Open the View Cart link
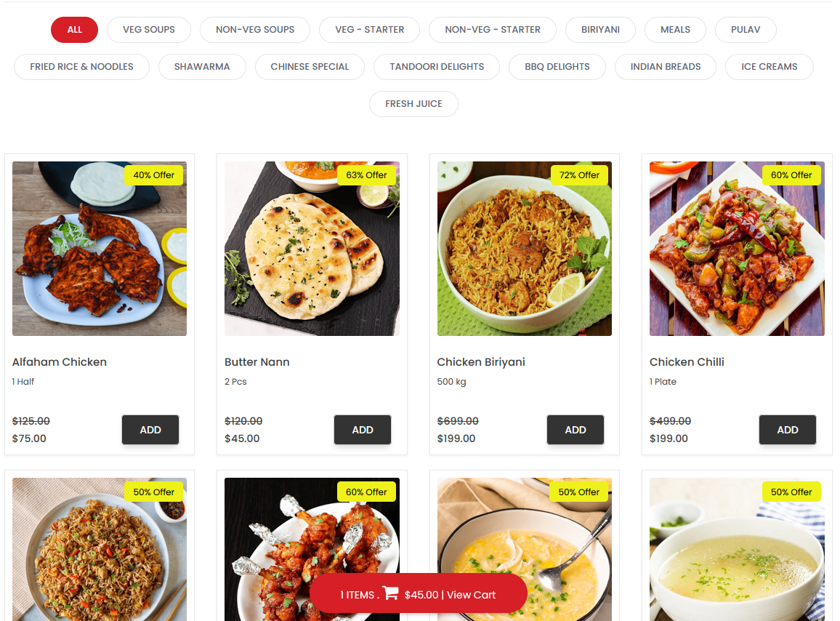Viewport: 840px width, 621px height. pos(471,595)
